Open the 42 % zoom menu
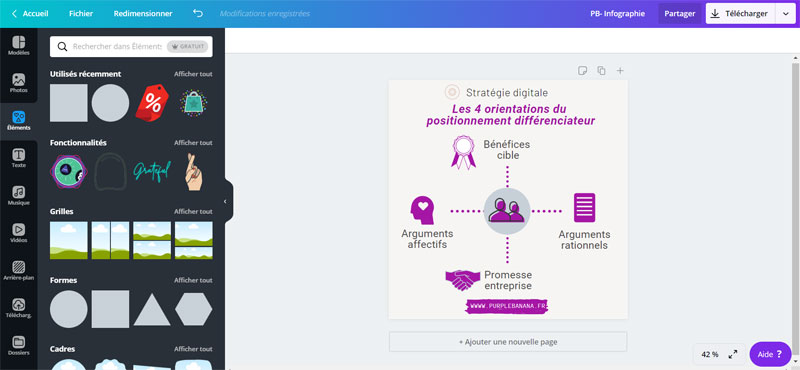800x370 pixels. [x=710, y=354]
